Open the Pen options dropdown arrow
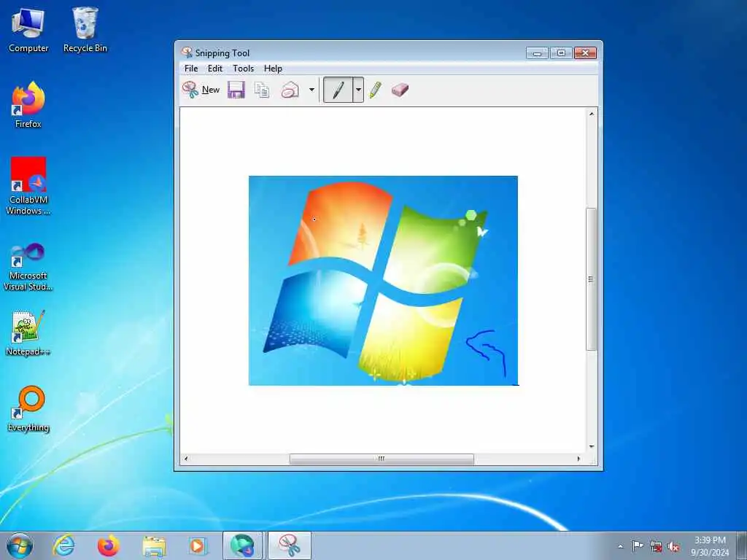747x560 pixels. click(358, 90)
